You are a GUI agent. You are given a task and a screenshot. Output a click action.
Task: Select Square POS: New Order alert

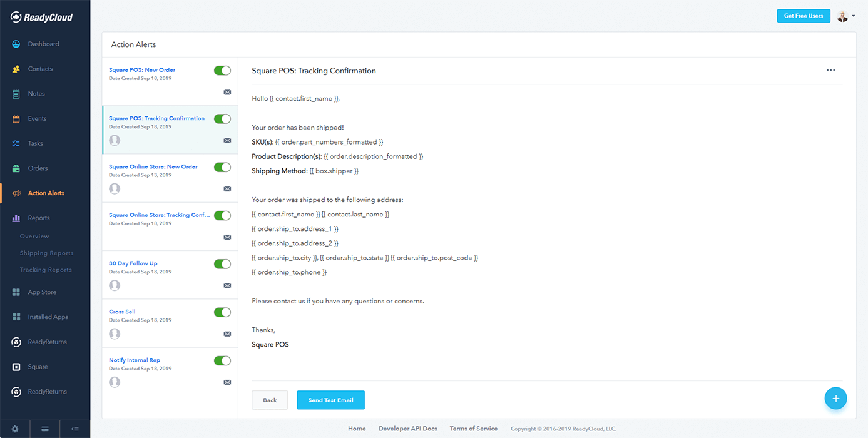(142, 70)
